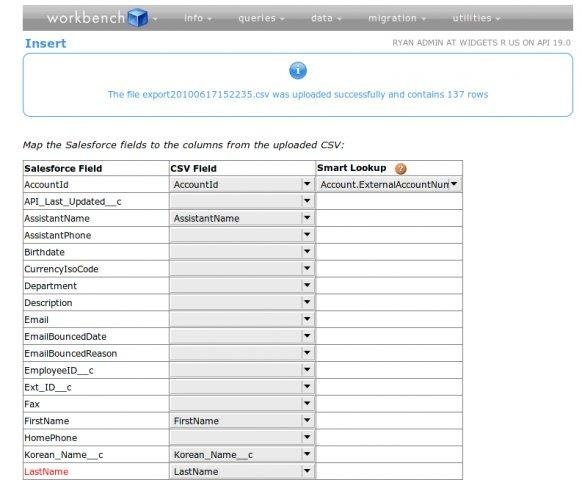
Task: Open the CSV Field dropdown for FirstName
Action: coord(242,421)
